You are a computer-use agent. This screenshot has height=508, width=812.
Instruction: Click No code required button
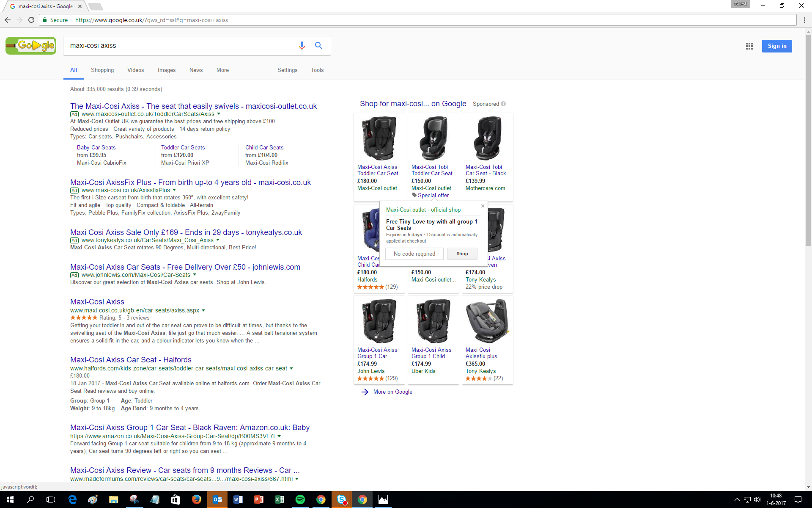(414, 254)
